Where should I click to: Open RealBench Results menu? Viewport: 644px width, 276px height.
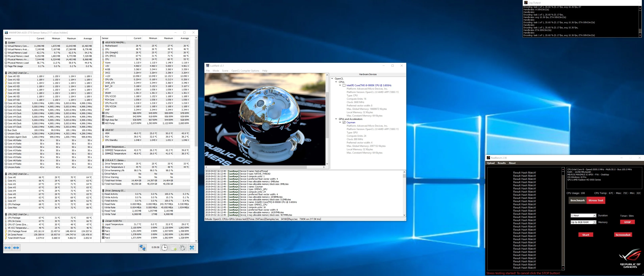click(502, 163)
